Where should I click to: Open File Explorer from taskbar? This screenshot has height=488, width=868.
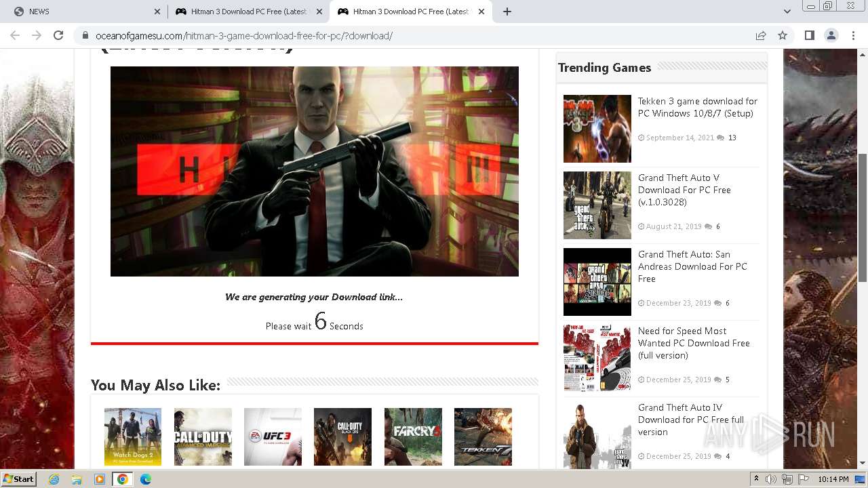77,479
